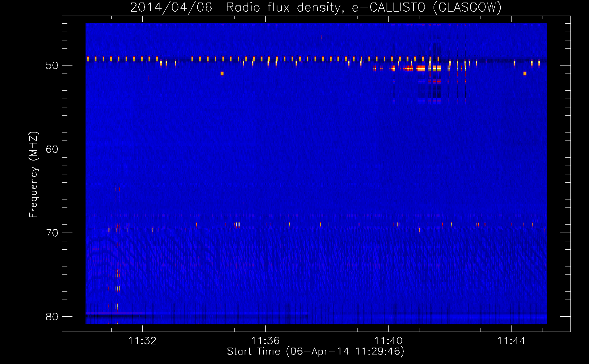Click the 'Frequency (MHZ)' axis label
This screenshot has height=364, width=589.
point(33,175)
